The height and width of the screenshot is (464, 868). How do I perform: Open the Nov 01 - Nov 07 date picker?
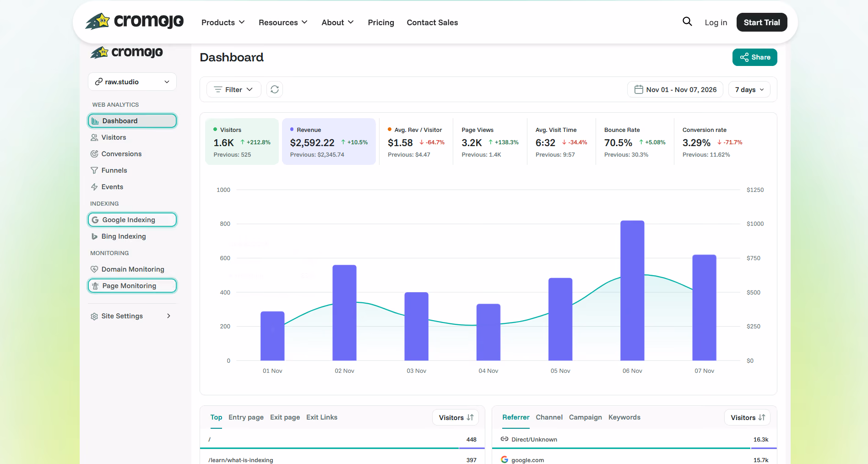675,89
